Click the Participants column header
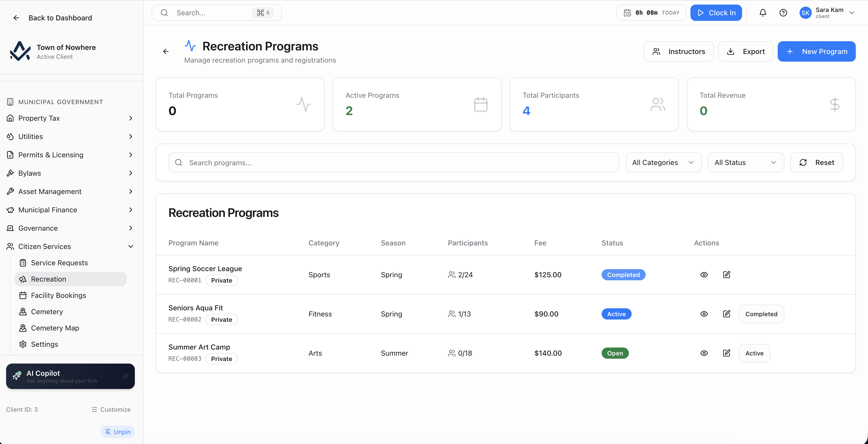Image resolution: width=868 pixels, height=444 pixels. coord(468,243)
